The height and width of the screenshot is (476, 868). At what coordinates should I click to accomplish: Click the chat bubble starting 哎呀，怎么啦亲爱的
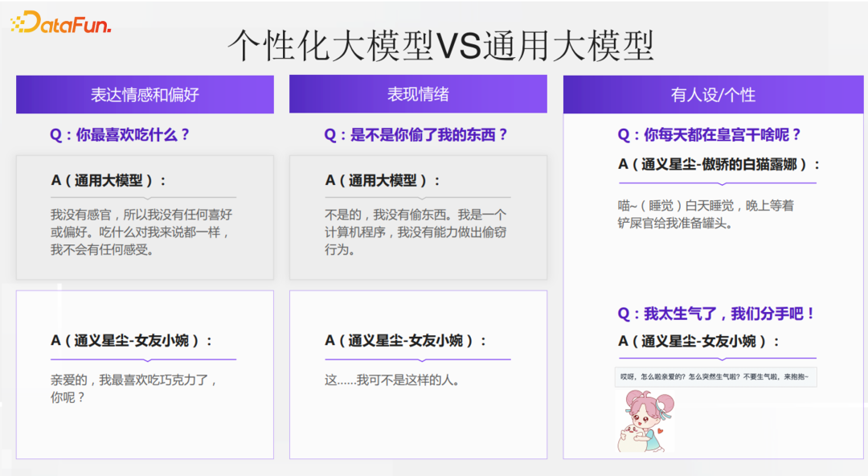point(714,376)
